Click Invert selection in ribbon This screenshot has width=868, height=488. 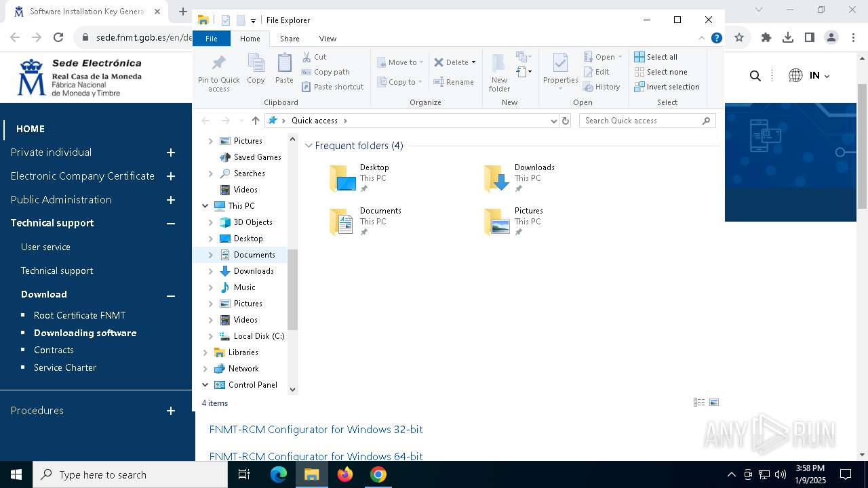(667, 87)
